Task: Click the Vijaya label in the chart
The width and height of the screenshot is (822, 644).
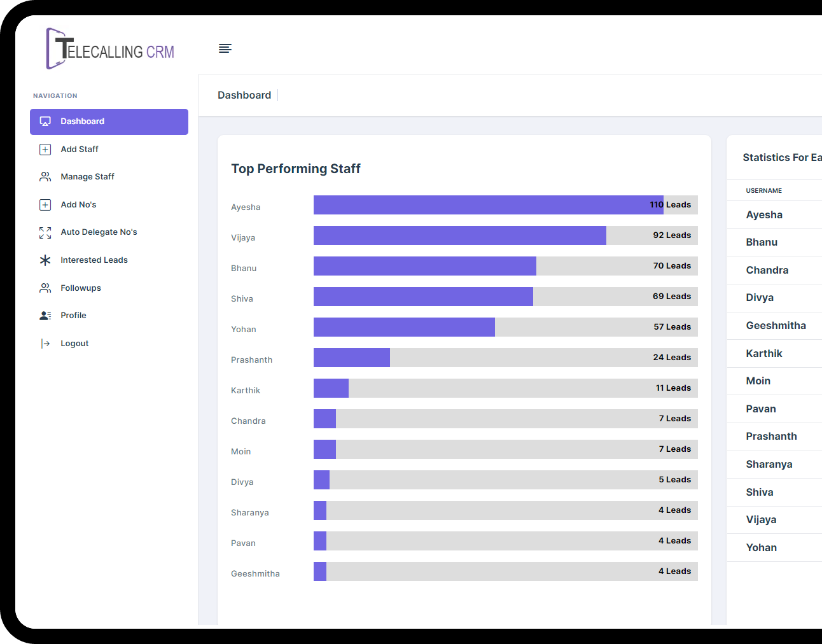Action: pyautogui.click(x=243, y=238)
